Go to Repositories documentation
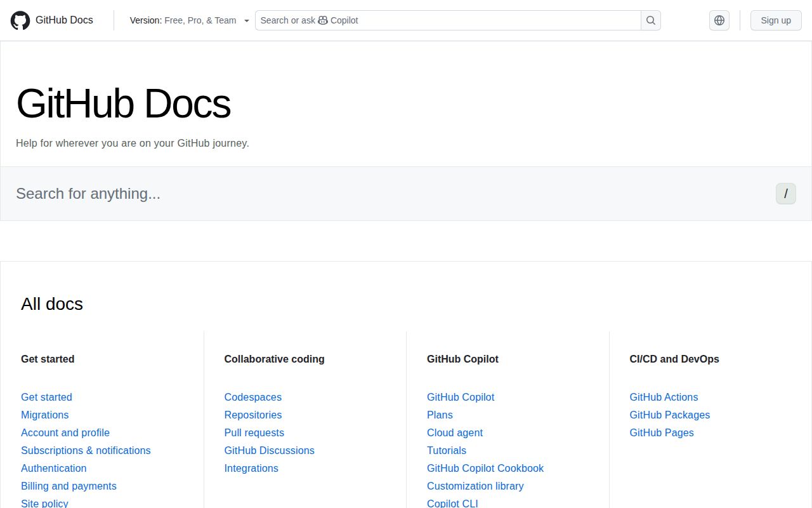The image size is (812, 508). 252,415
